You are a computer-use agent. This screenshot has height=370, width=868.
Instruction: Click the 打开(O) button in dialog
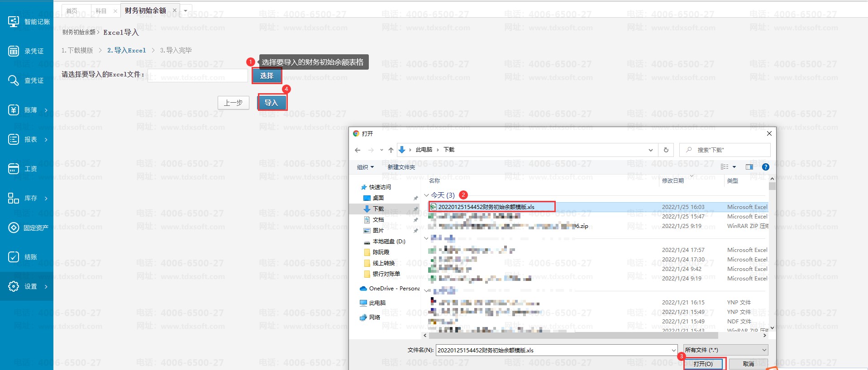pos(703,364)
